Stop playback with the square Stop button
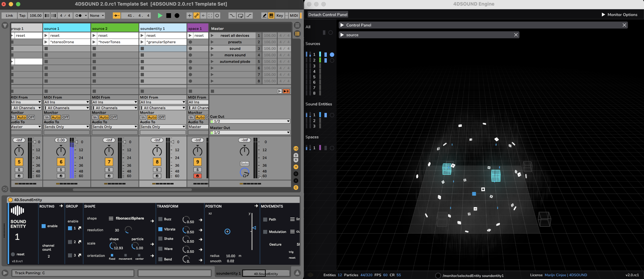 [168, 15]
